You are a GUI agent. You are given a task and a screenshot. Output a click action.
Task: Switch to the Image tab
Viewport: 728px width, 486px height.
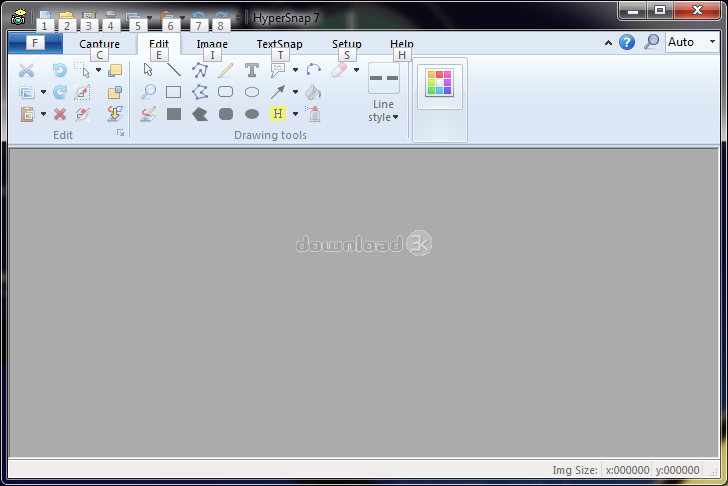click(x=212, y=44)
